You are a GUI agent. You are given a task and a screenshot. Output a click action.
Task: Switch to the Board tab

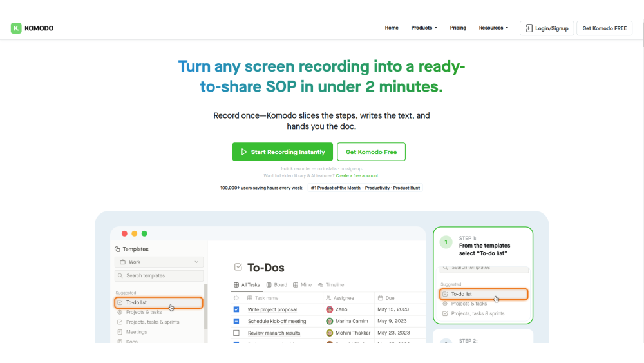point(276,285)
